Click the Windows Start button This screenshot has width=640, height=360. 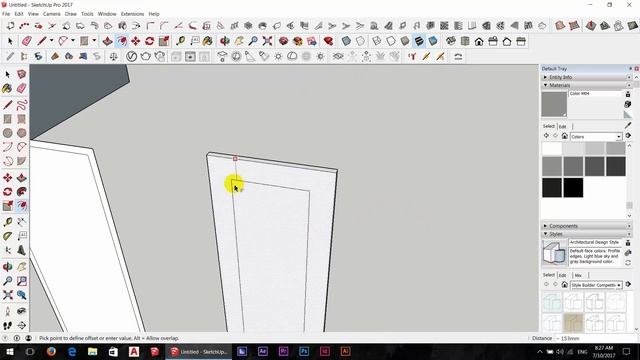tap(9, 351)
